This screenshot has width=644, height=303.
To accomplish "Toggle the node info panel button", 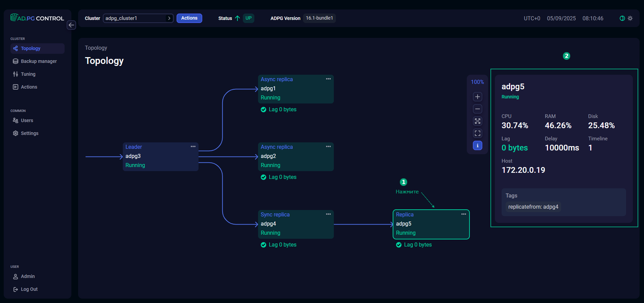I will point(477,145).
